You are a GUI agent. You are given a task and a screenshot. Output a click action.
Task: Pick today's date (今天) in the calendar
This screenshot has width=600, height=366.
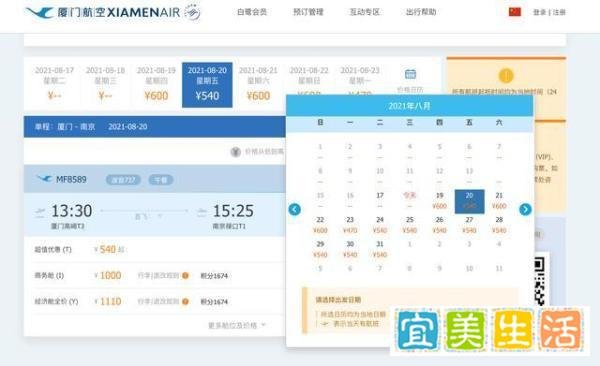409,201
